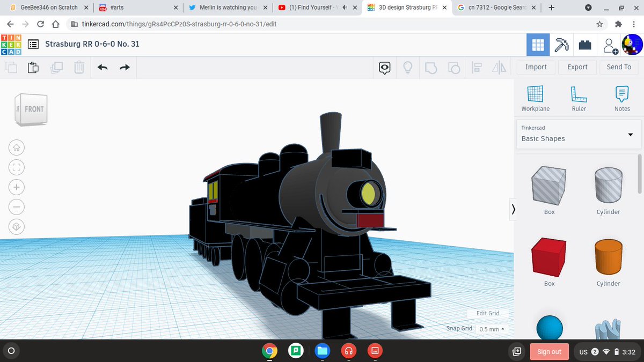This screenshot has height=362, width=644.
Task: Open the Snap Grid value dropdown
Action: point(492,329)
